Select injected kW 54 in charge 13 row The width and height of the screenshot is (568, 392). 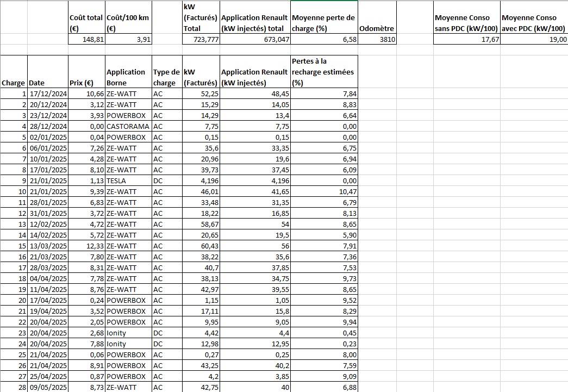(x=255, y=224)
